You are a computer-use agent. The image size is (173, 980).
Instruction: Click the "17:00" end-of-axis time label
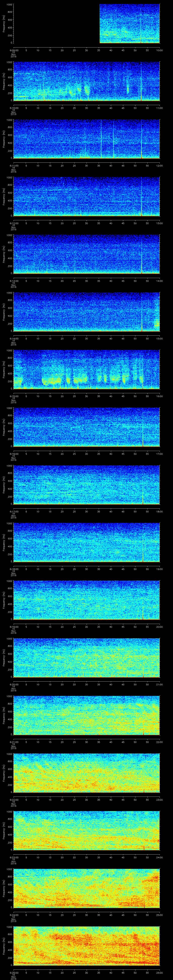tap(160, 454)
